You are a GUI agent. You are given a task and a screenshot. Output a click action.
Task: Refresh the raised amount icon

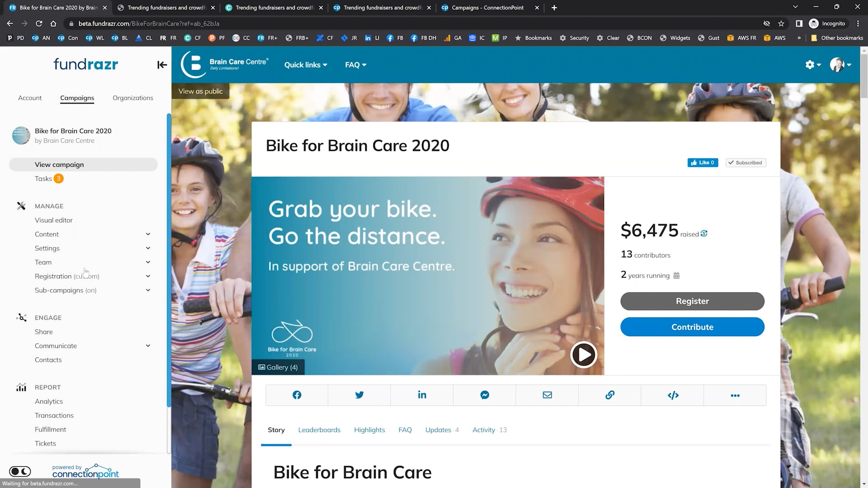click(x=704, y=234)
